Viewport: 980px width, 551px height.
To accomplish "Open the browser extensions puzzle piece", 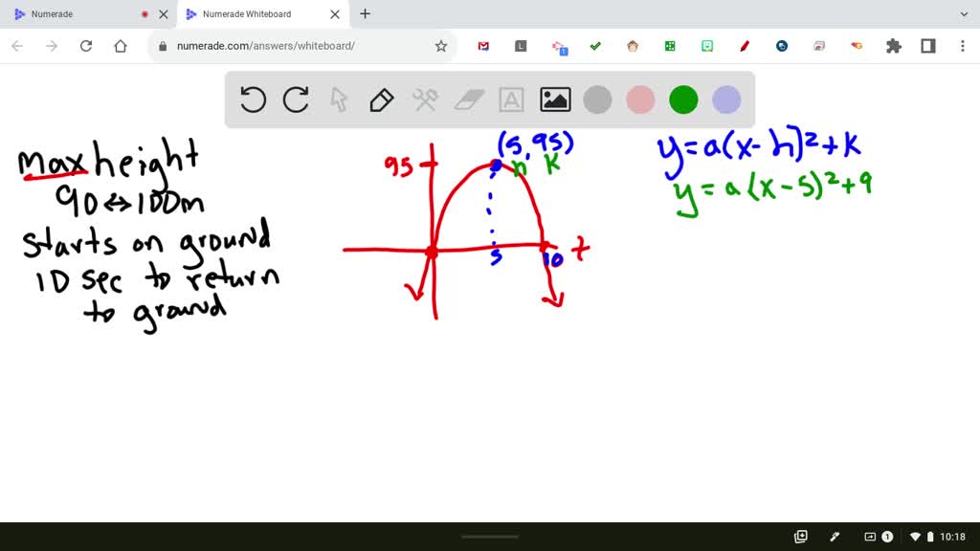I will (x=893, y=45).
